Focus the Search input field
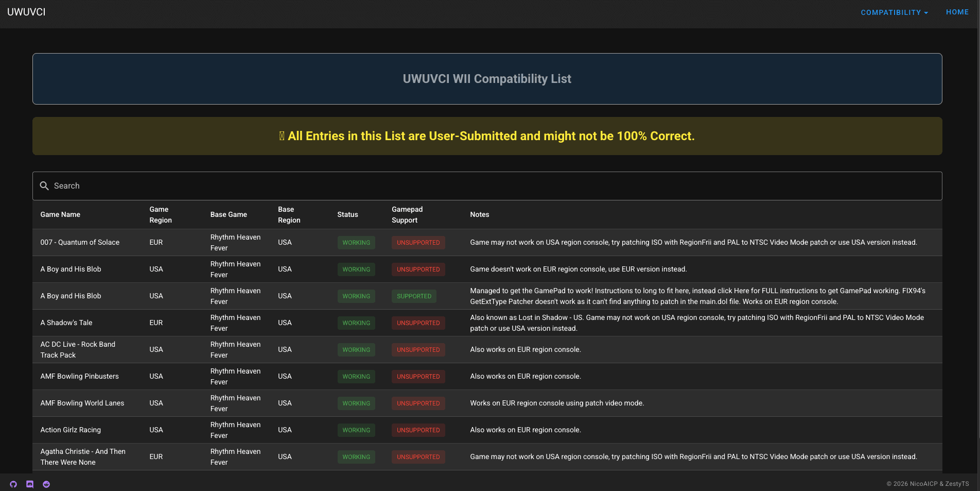The height and width of the screenshot is (491, 980). [487, 186]
